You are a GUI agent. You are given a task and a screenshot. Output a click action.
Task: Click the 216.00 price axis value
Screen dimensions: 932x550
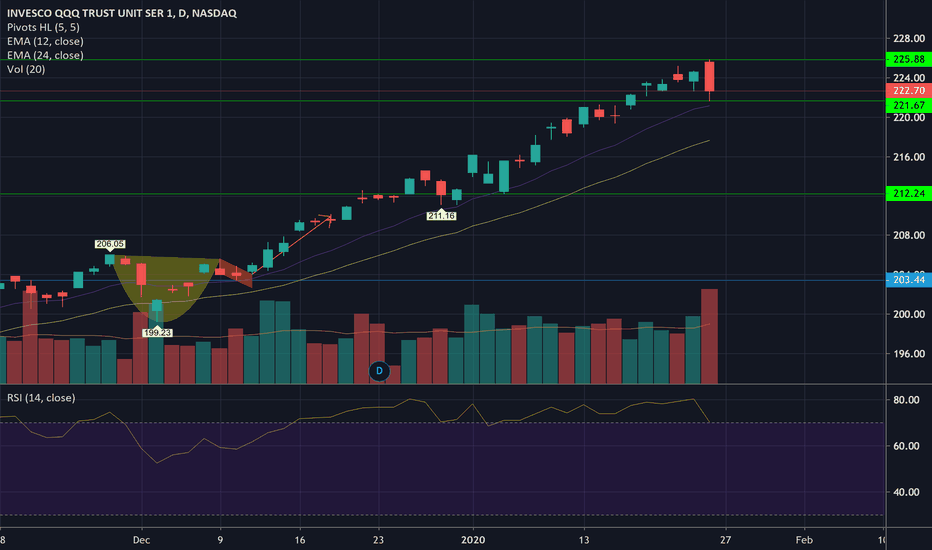click(909, 157)
